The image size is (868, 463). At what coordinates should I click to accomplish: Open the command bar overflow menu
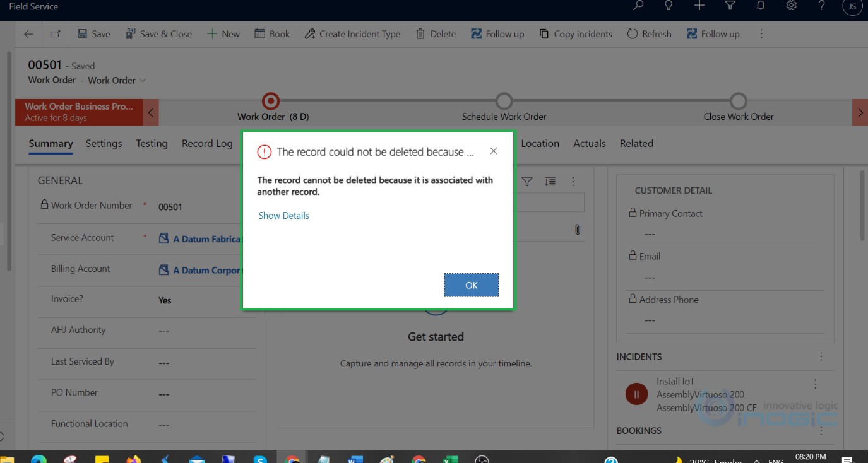tap(761, 34)
